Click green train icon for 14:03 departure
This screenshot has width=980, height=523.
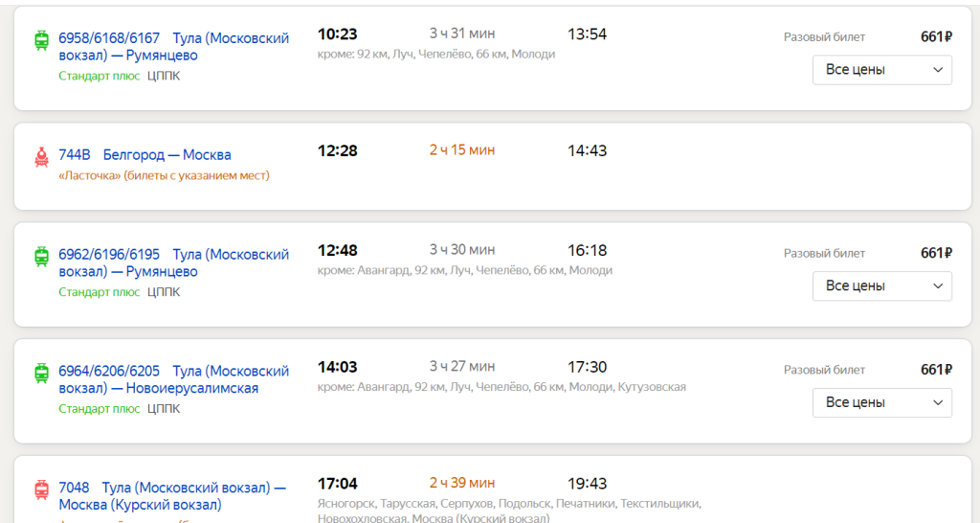coord(42,374)
